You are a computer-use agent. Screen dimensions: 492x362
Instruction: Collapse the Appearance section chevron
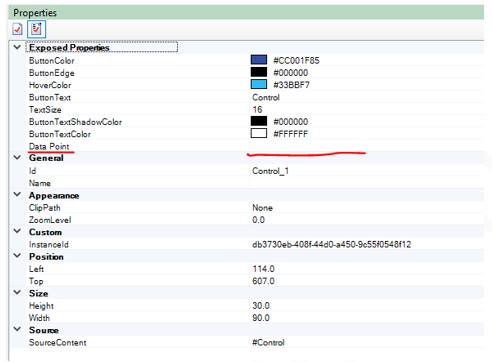(x=17, y=194)
